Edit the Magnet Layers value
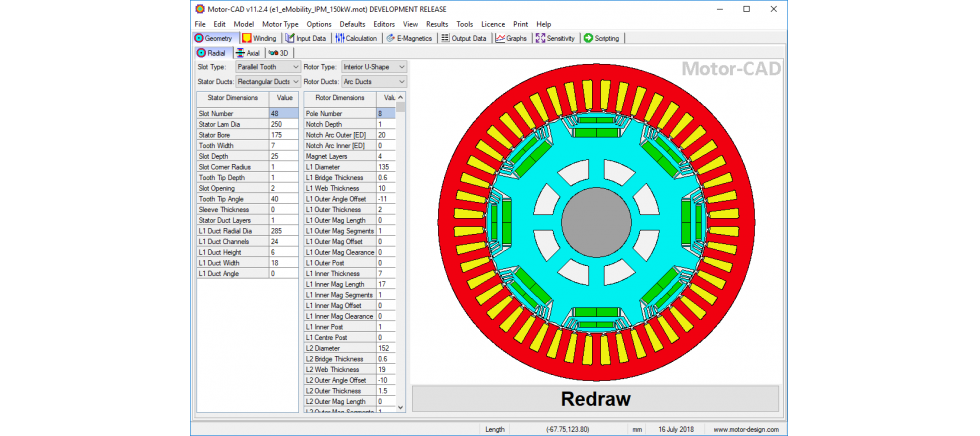 [386, 156]
